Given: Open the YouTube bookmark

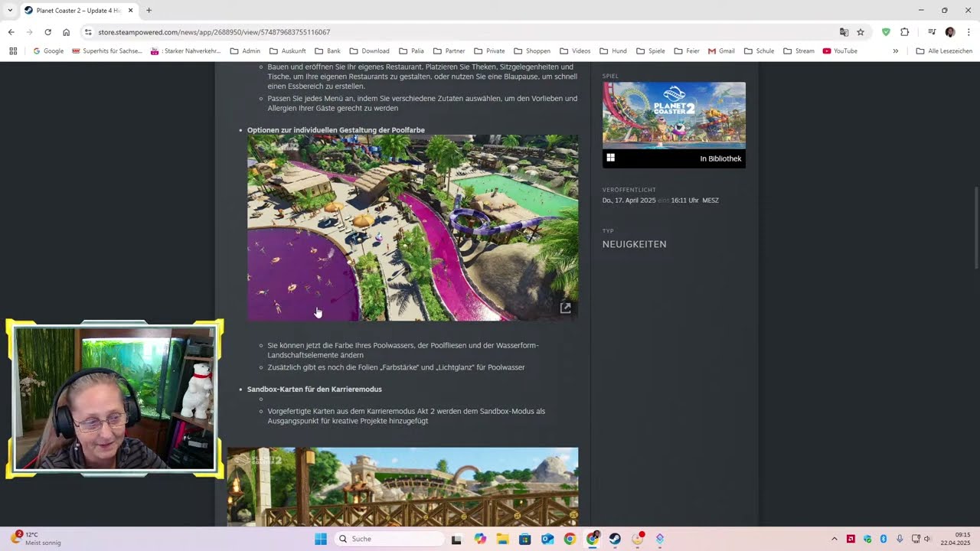Looking at the screenshot, I should tap(840, 51).
